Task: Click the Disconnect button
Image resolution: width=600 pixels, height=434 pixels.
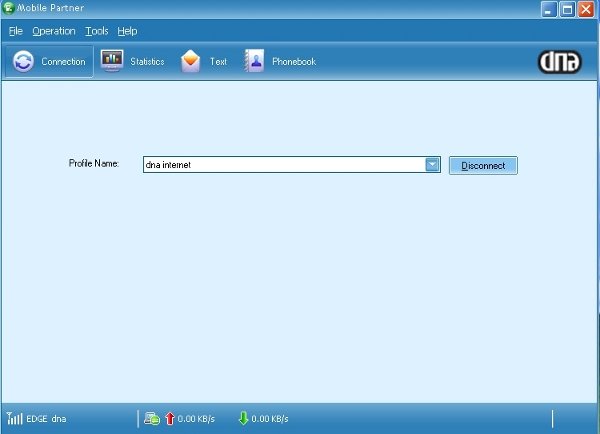Action: (x=483, y=165)
